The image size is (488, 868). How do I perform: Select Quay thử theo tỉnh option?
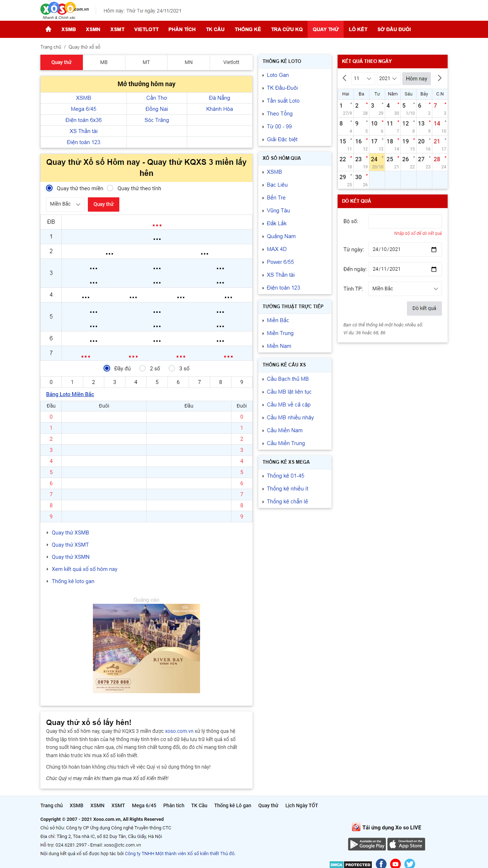coord(110,188)
